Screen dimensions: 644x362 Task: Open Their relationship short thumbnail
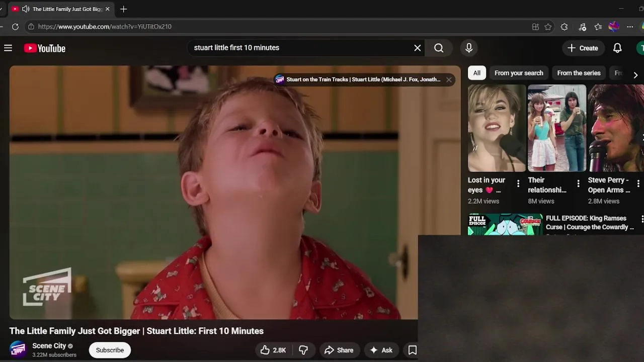557,128
